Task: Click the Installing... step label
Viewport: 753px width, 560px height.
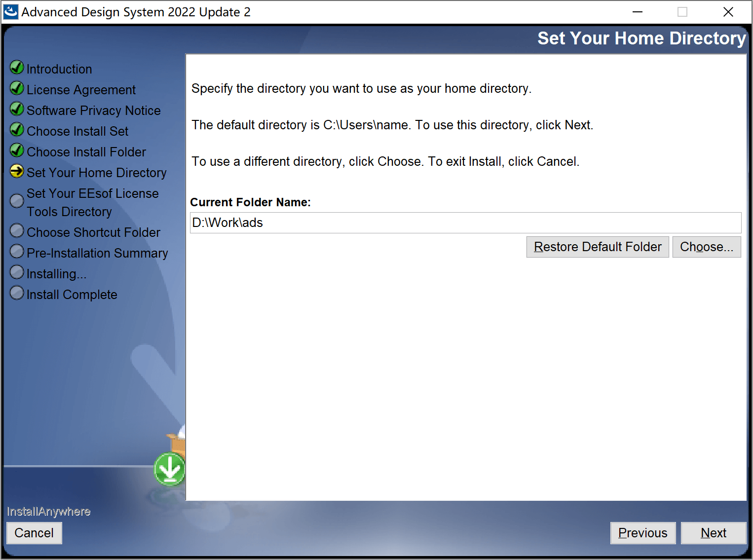Action: pyautogui.click(x=56, y=274)
